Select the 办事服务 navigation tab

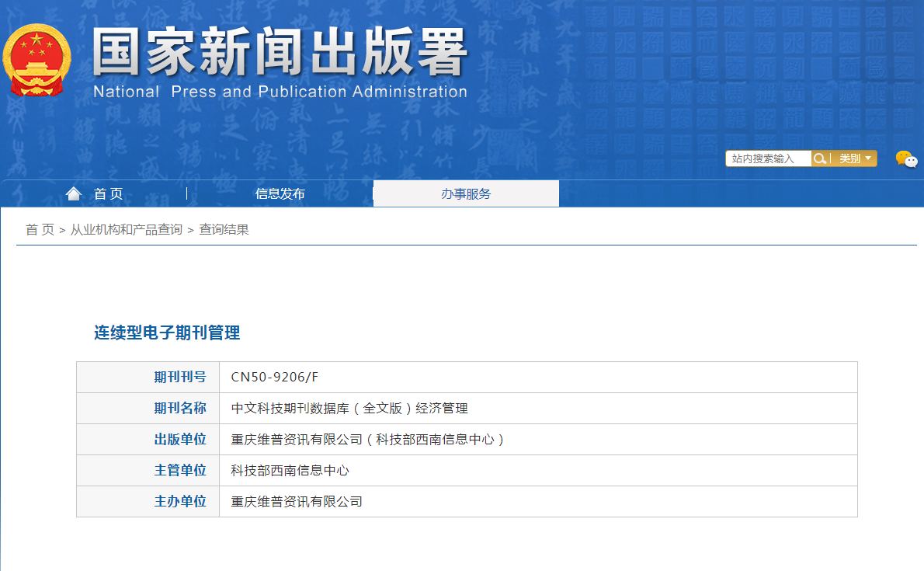466,194
